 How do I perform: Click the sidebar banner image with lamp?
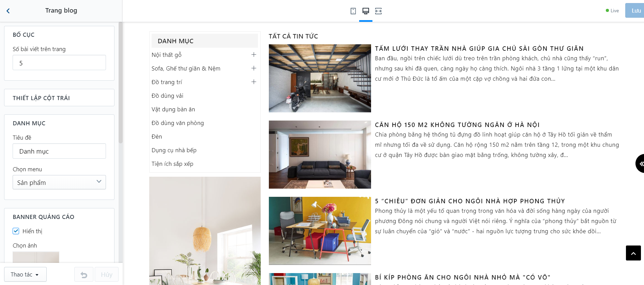[x=205, y=231]
